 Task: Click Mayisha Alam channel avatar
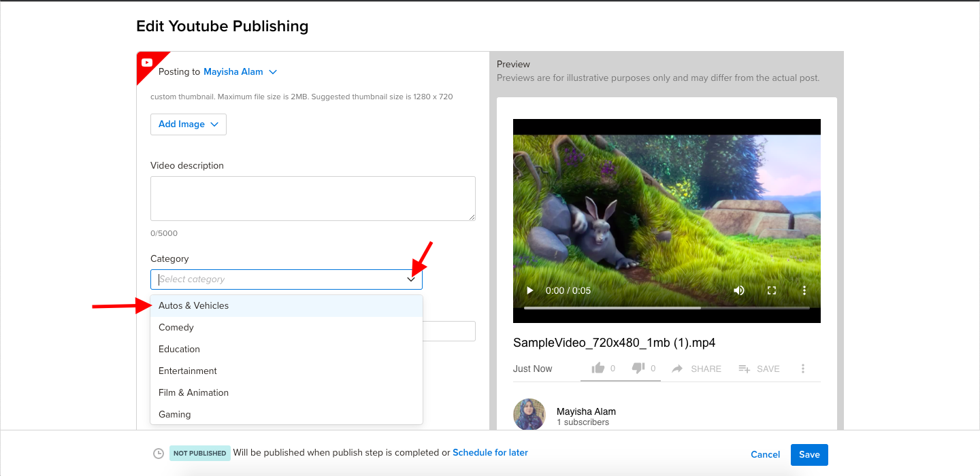(529, 415)
